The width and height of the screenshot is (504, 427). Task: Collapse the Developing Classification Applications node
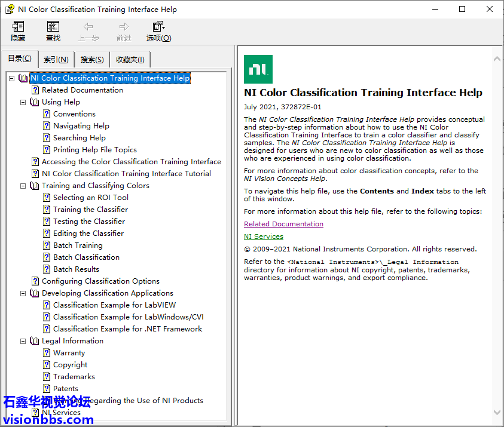[23, 293]
